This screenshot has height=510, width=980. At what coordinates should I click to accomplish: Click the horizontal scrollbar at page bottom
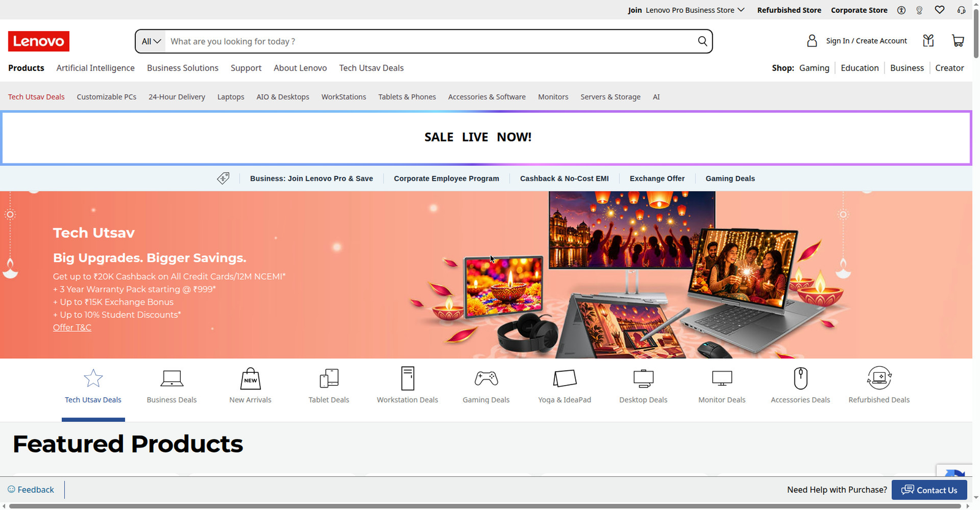pyautogui.click(x=484, y=506)
